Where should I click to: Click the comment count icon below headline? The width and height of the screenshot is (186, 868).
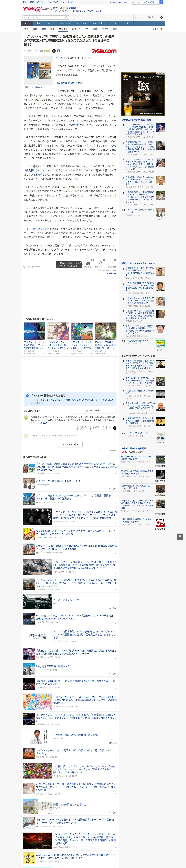41,51
